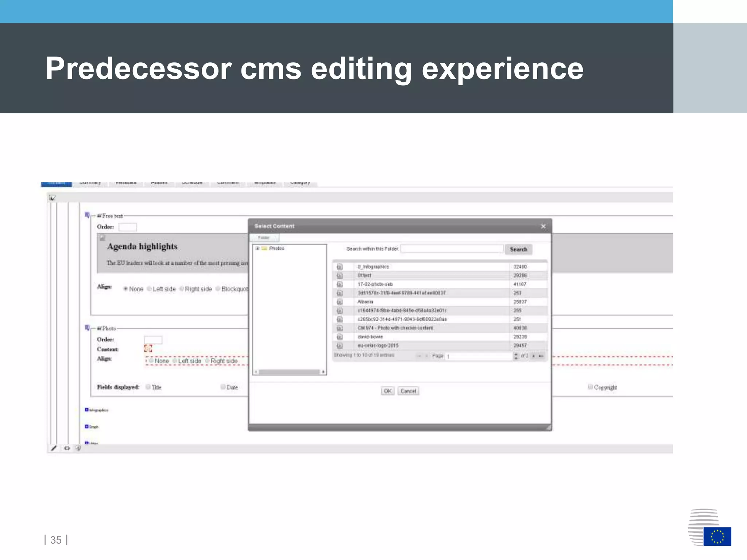Expand the Graph section

point(87,426)
